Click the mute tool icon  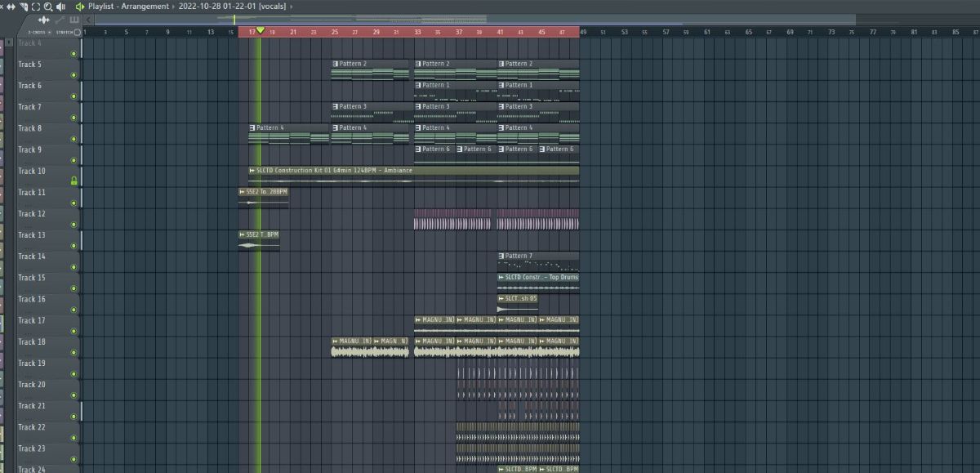coord(24,7)
